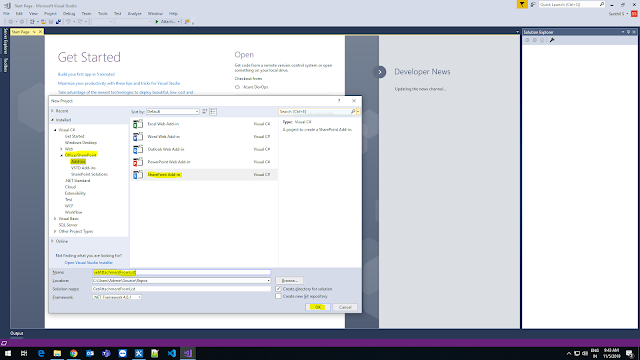Click Open Visual Studio Installer link
Image resolution: width=640 pixels, height=360 pixels.
89,262
